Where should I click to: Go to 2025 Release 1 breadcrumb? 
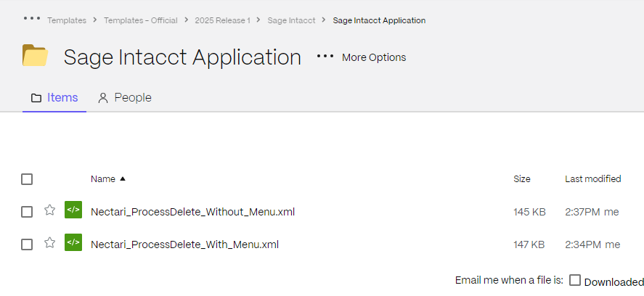pyautogui.click(x=222, y=20)
